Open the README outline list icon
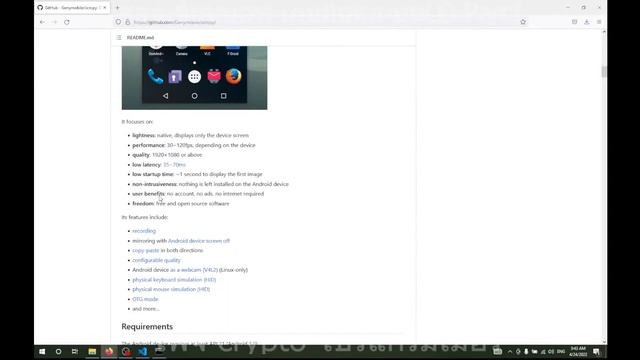 coord(119,38)
